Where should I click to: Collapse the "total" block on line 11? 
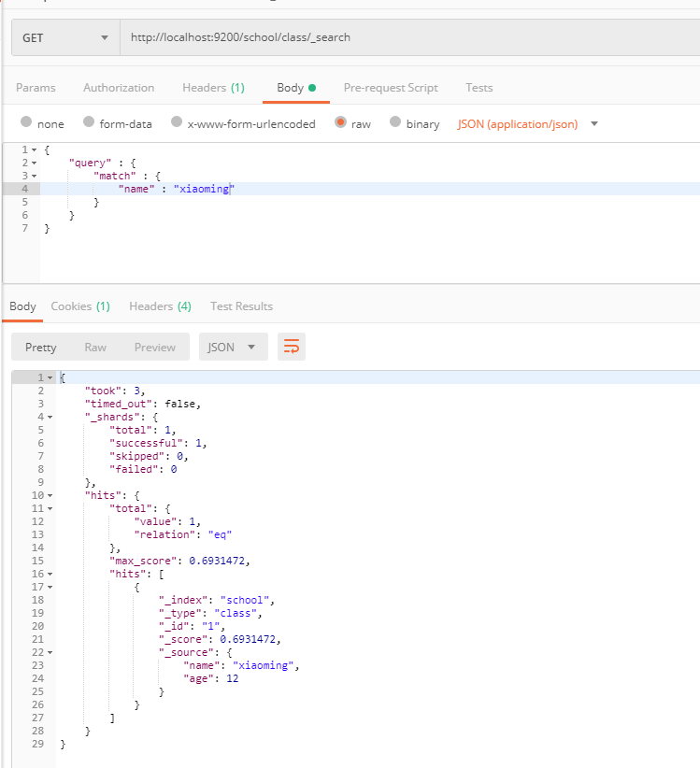coord(50,508)
